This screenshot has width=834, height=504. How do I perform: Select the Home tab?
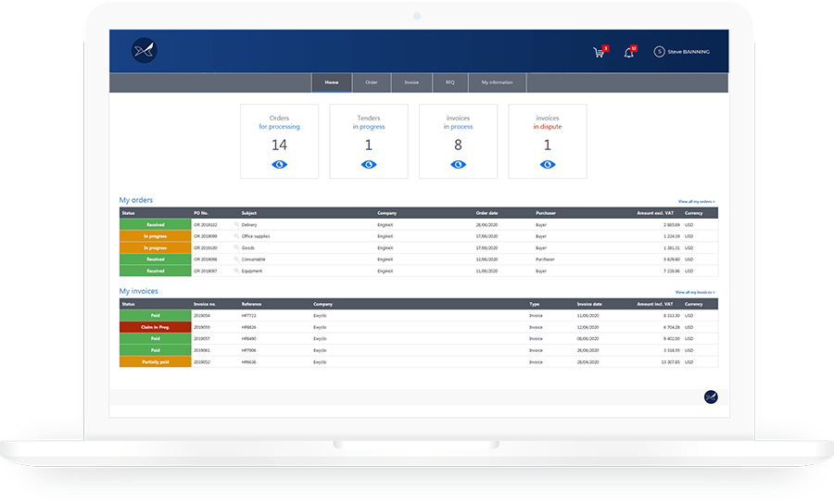click(x=332, y=82)
